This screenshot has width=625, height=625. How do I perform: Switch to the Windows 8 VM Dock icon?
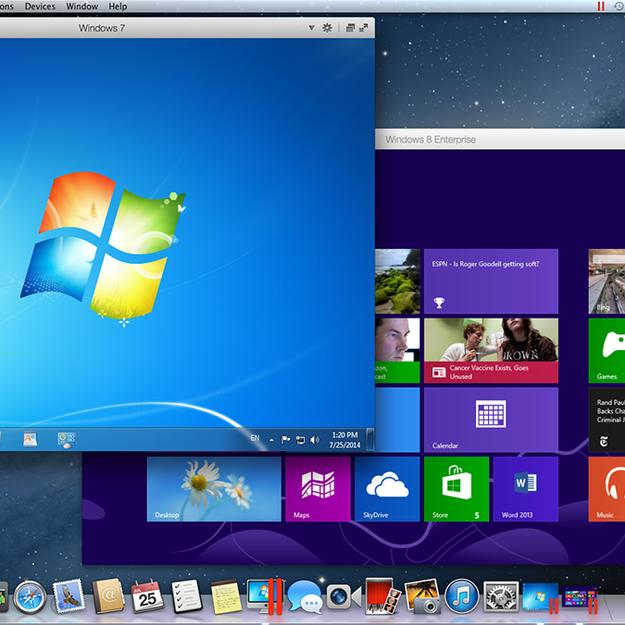pos(579,598)
